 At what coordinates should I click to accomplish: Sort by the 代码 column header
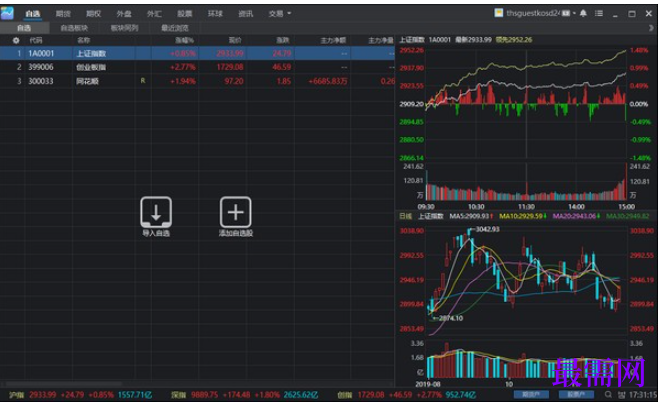pos(36,40)
